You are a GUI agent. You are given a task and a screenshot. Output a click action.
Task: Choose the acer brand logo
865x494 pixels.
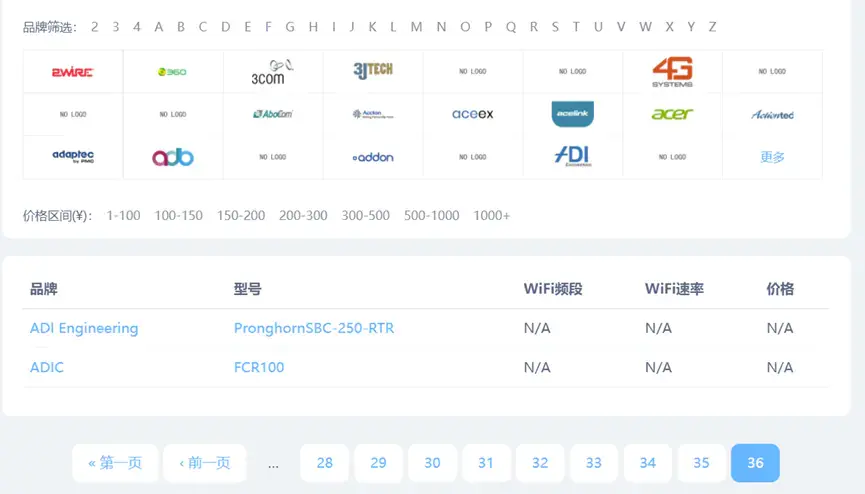tap(672, 114)
